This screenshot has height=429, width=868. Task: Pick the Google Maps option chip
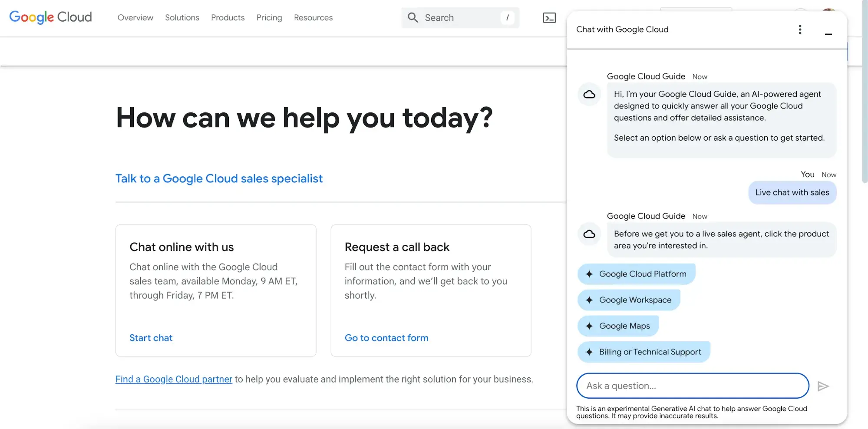[618, 326]
